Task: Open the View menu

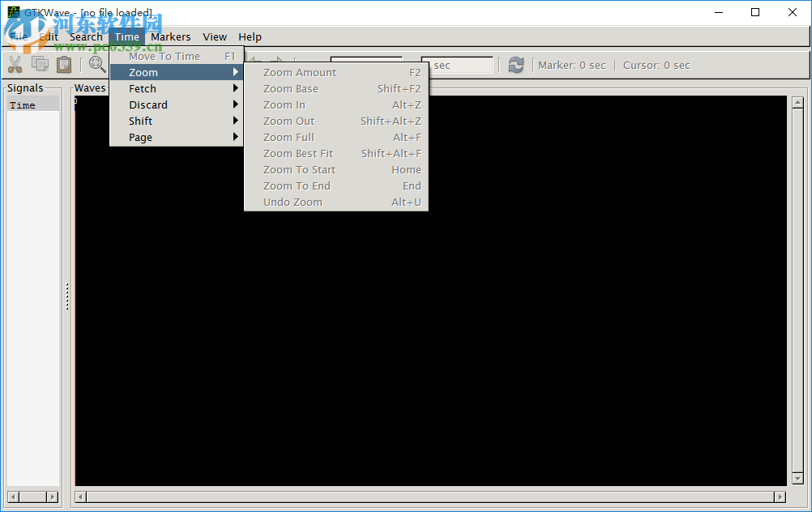Action: click(x=215, y=36)
